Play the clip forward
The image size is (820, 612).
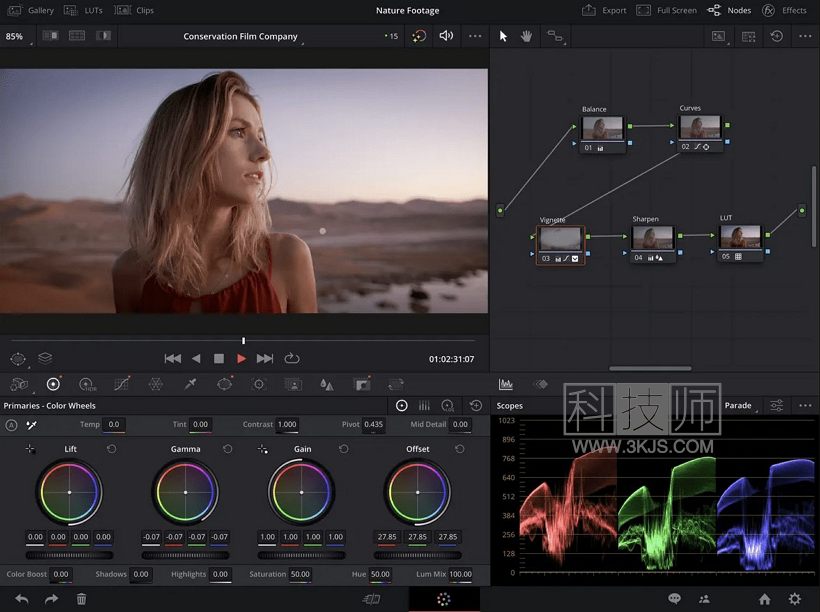click(x=241, y=359)
